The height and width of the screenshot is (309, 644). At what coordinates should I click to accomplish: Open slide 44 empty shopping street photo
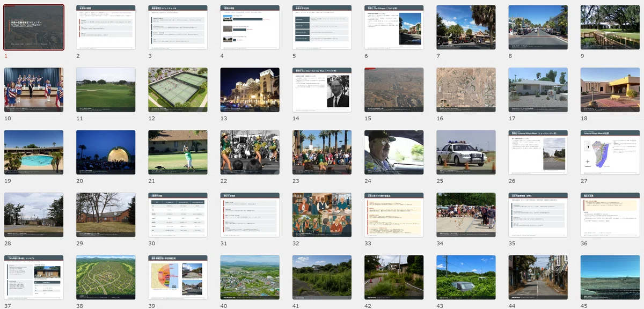click(538, 277)
